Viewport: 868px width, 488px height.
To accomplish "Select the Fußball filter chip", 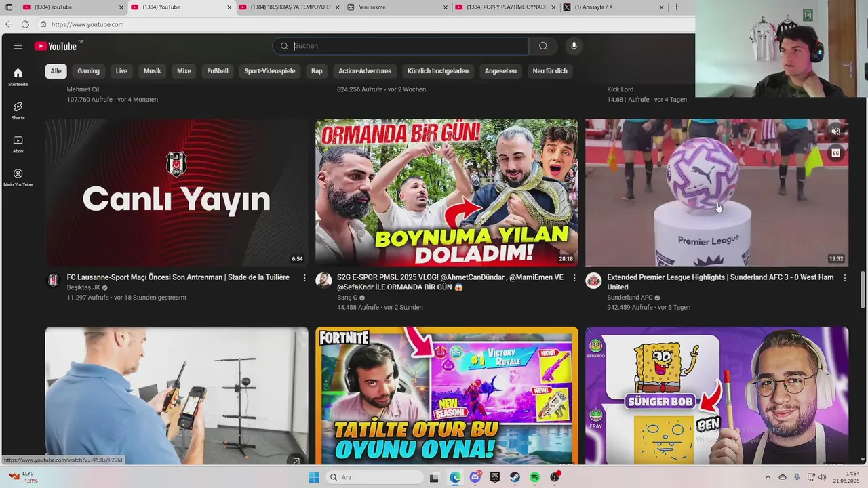I will 218,71.
